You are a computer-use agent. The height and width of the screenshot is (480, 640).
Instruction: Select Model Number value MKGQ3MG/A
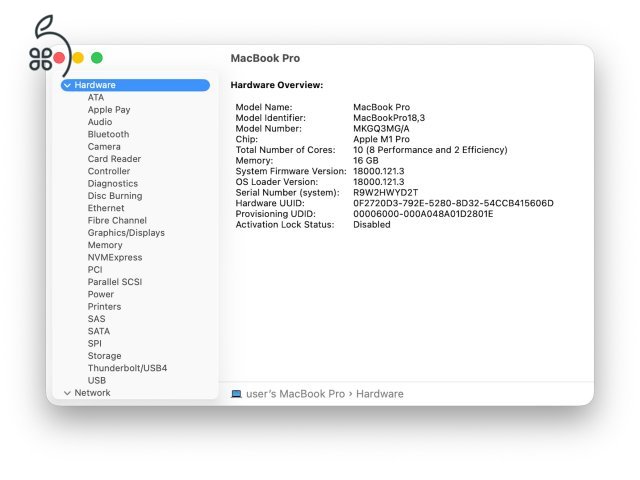(381, 129)
